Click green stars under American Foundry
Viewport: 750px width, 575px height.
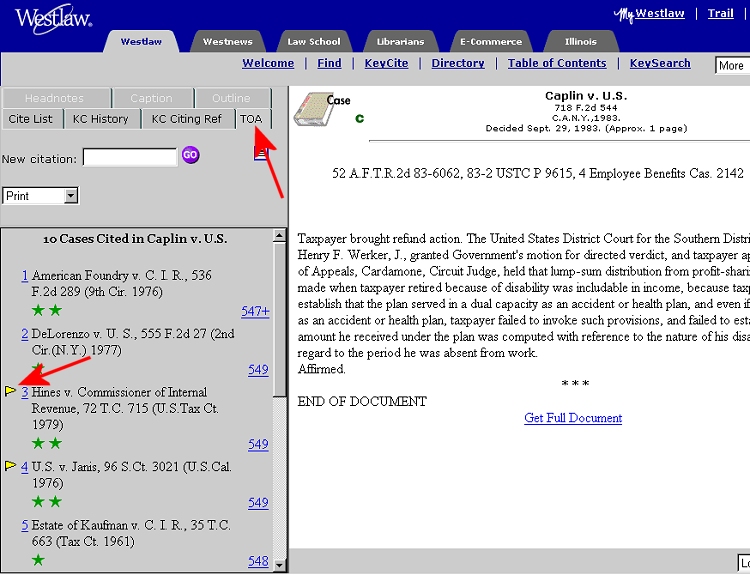tap(47, 310)
